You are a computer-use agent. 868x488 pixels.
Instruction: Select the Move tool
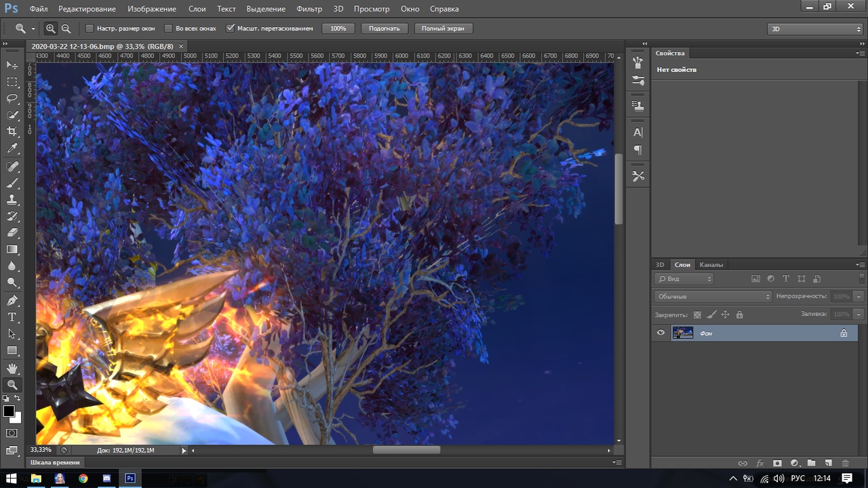(x=12, y=65)
